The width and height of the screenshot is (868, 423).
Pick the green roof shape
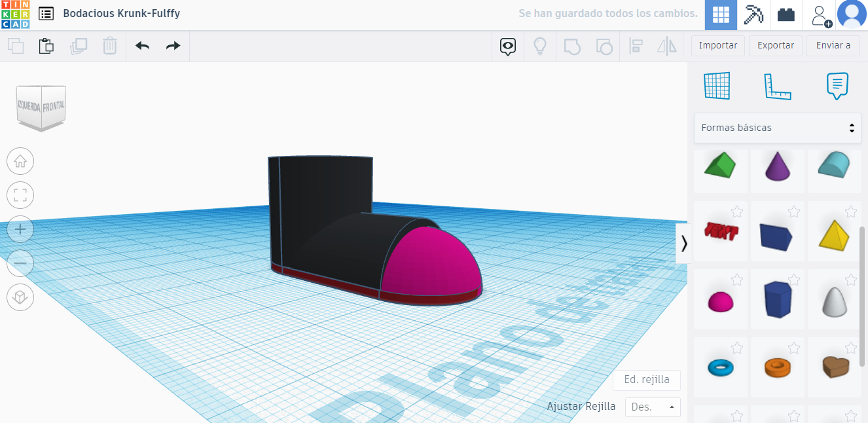click(720, 165)
